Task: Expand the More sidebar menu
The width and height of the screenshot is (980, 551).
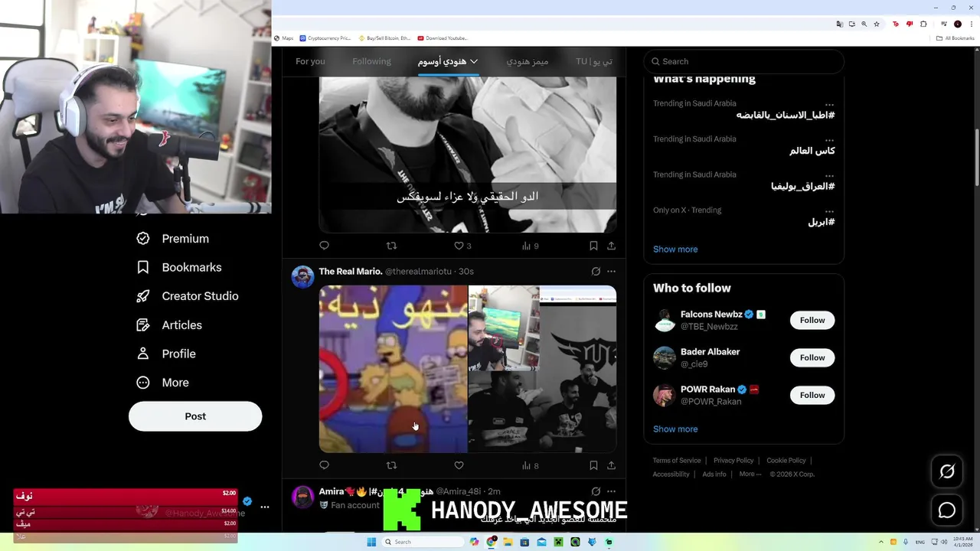Action: (x=162, y=383)
